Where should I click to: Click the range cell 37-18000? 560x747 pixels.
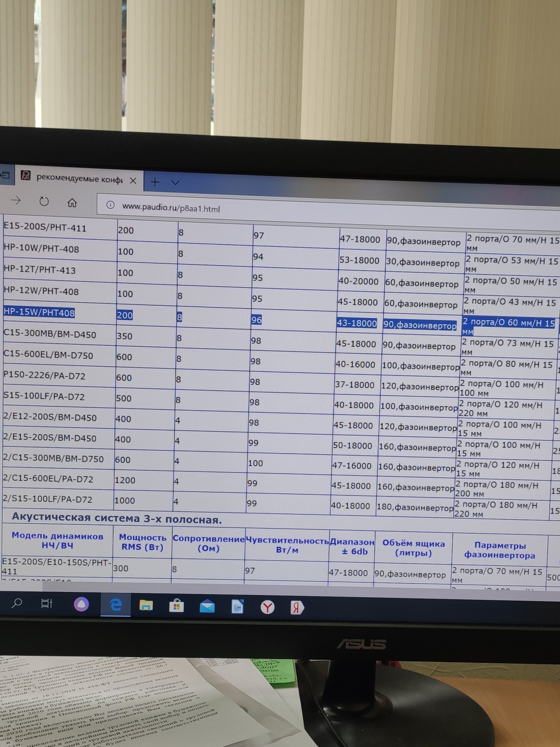pyautogui.click(x=355, y=385)
